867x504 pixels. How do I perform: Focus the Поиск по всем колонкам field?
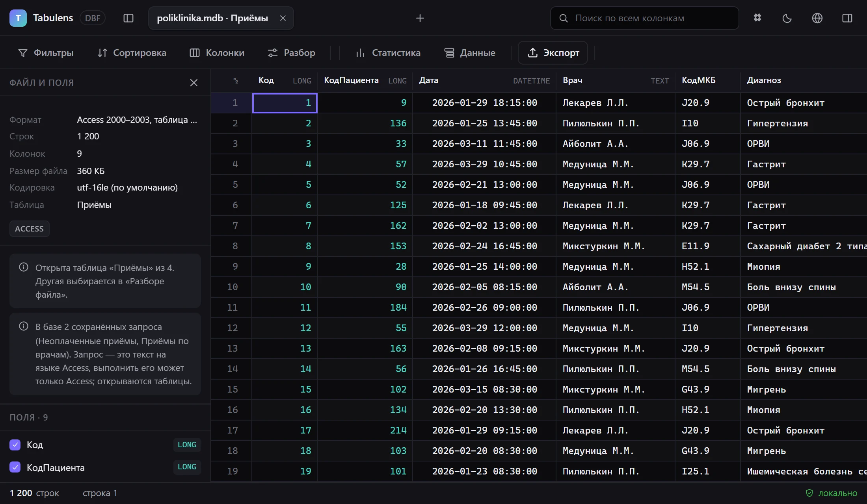644,18
